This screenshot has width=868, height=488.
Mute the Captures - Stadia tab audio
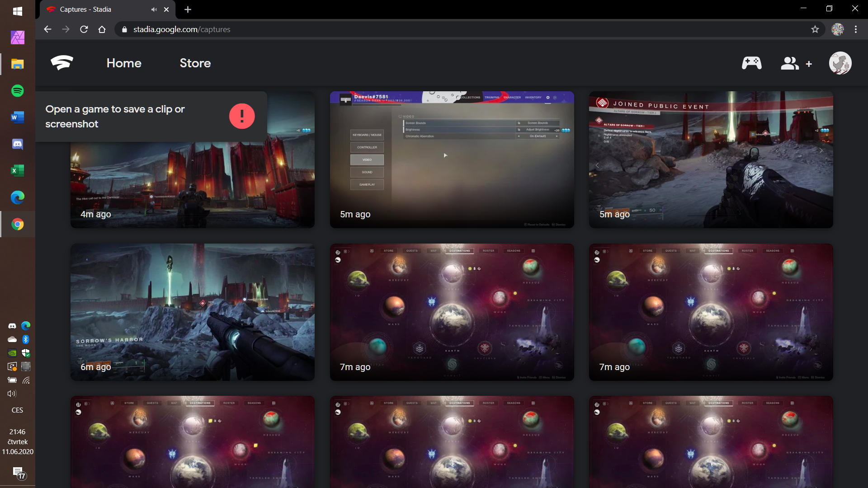(x=154, y=9)
